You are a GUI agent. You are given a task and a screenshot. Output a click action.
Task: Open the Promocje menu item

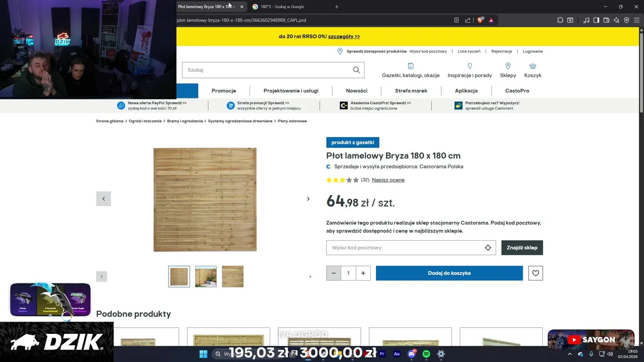[x=224, y=91]
